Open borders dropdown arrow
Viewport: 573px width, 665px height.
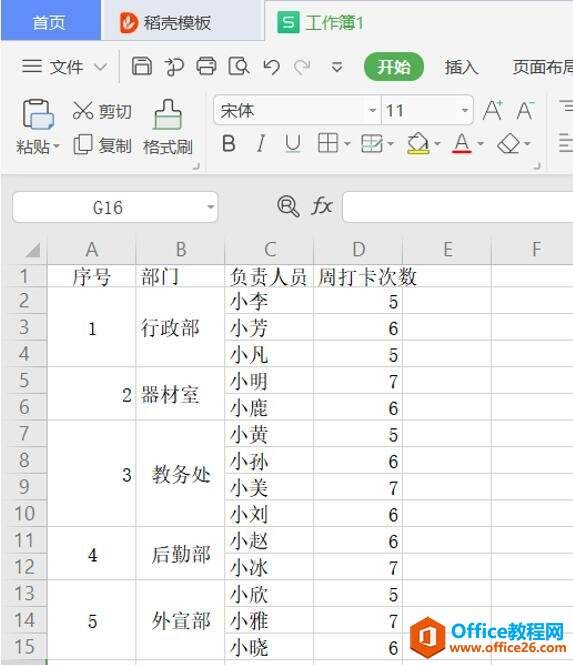(x=347, y=144)
